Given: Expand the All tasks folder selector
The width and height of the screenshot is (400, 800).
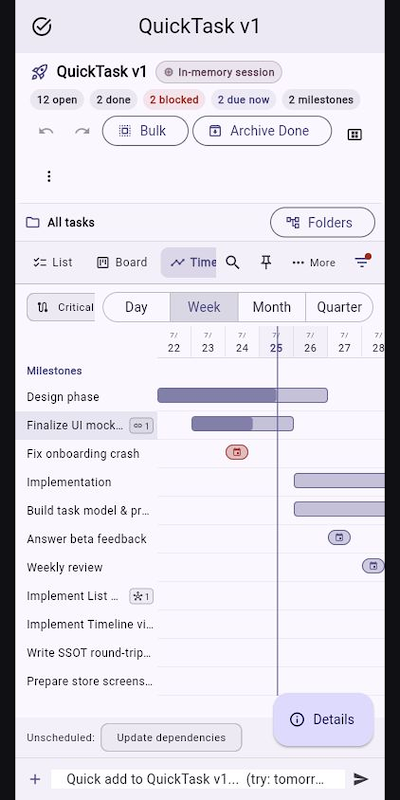Looking at the screenshot, I should click(61, 222).
